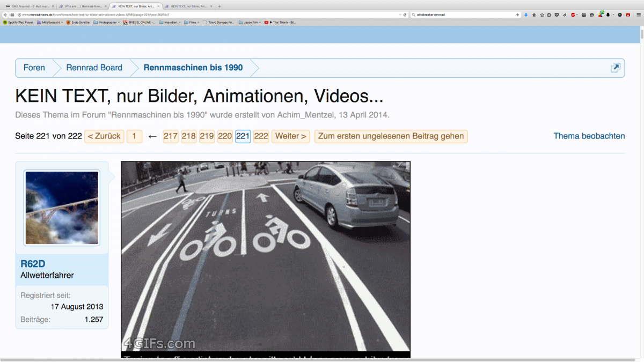Reload the page with the refresh icon
Viewport: 644px width, 362px height.
tap(405, 14)
